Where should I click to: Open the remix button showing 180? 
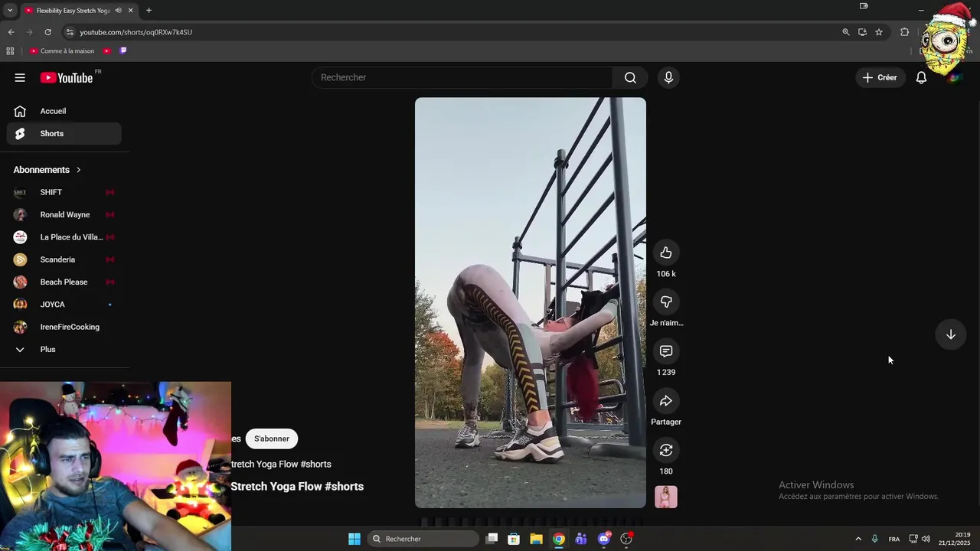[666, 450]
